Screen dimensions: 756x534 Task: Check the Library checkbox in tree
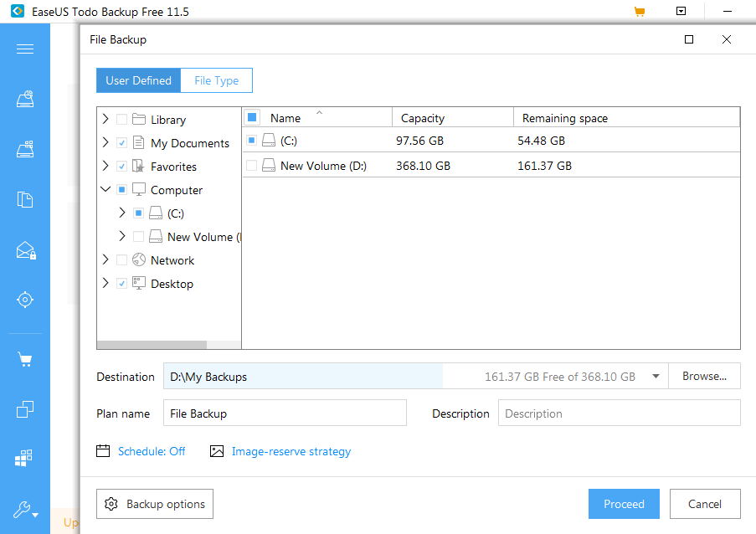pos(122,120)
